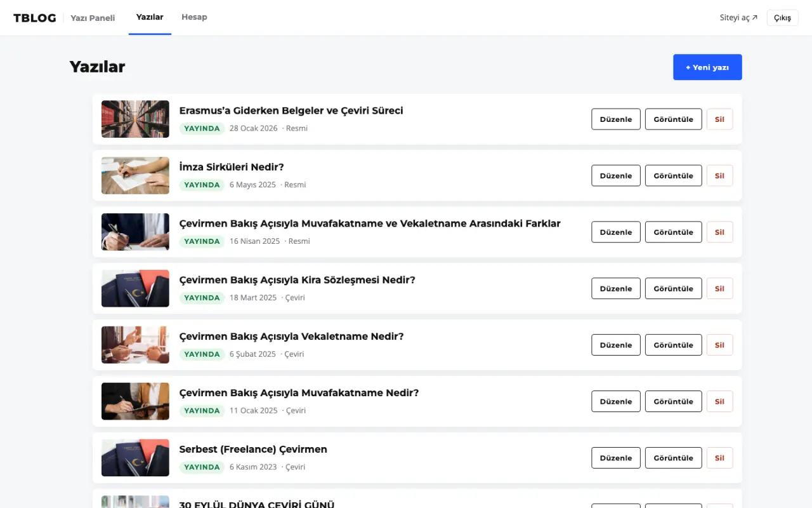Click the Çıkış logout button

pyautogui.click(x=782, y=18)
